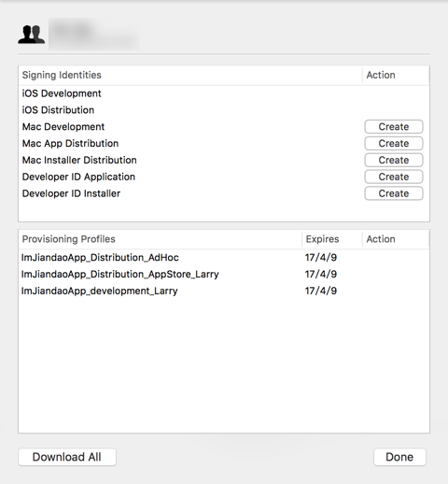The height and width of the screenshot is (484, 448).
Task: Click Done to close the dialog
Action: click(x=399, y=457)
